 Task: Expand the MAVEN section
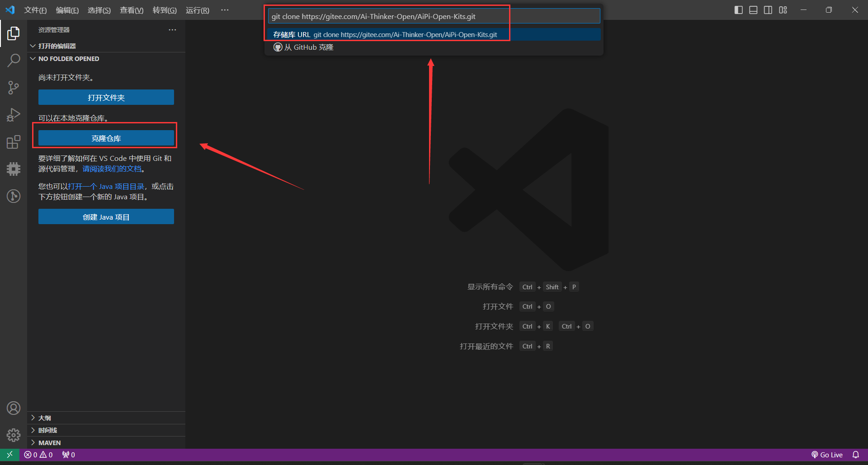click(x=106, y=443)
